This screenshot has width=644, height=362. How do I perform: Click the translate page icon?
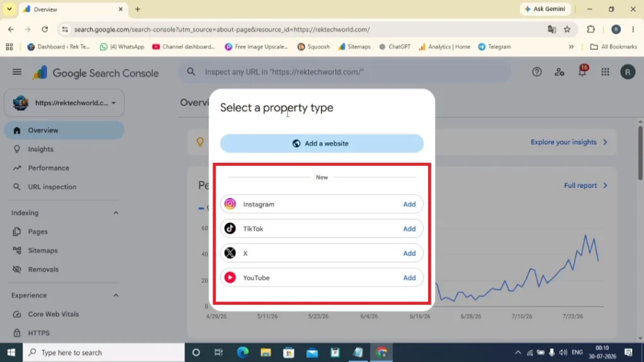[552, 30]
